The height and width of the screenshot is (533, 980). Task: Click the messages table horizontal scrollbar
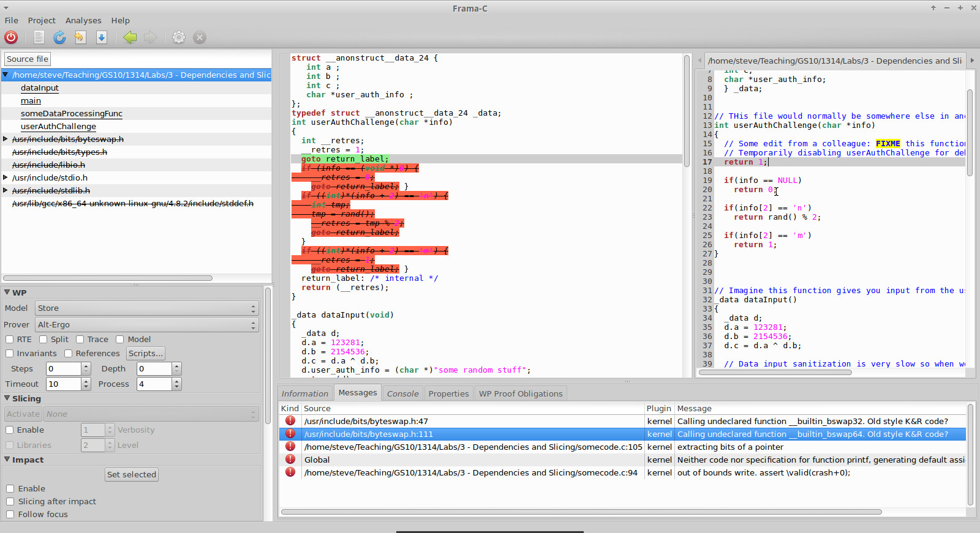(581, 512)
